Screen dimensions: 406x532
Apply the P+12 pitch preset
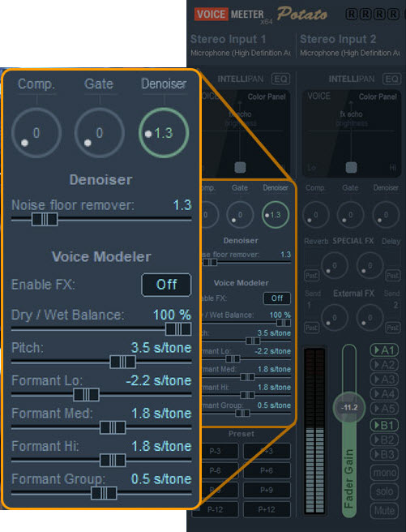coord(267,509)
